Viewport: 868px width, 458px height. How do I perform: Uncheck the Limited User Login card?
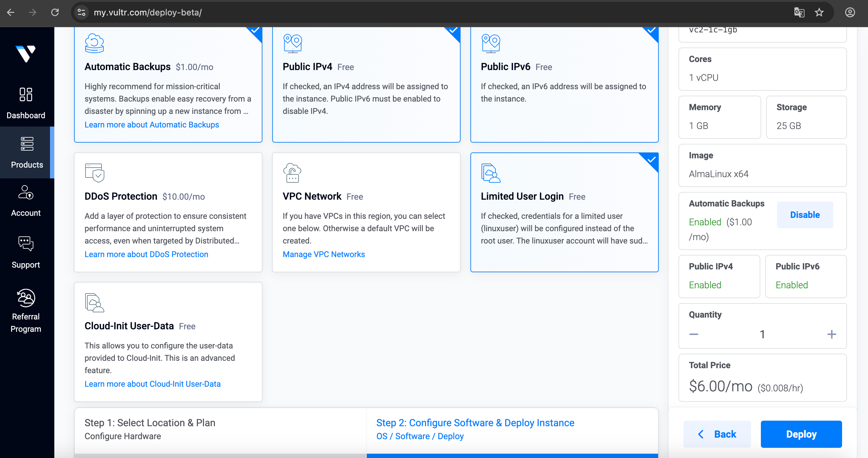click(564, 212)
